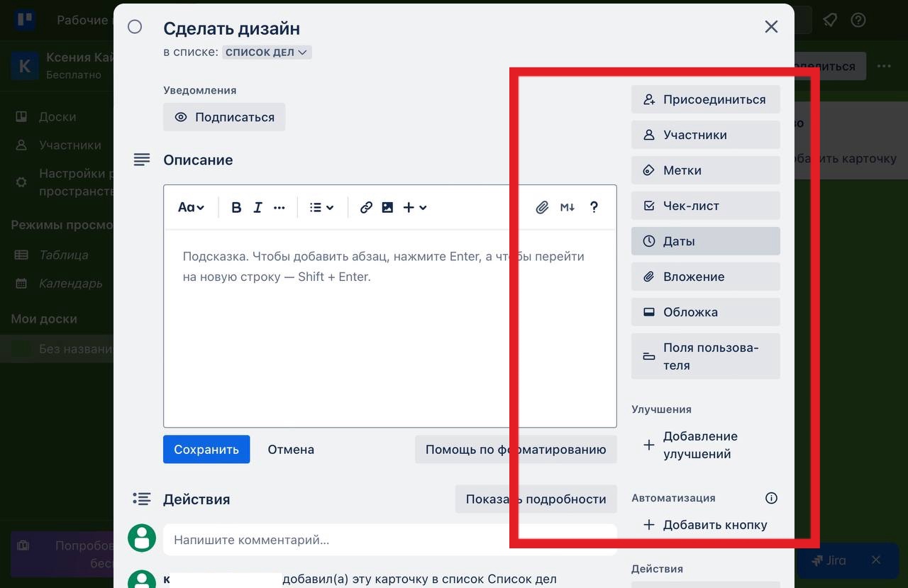Click the Действия activity heading
This screenshot has height=588, width=908.
coord(196,499)
